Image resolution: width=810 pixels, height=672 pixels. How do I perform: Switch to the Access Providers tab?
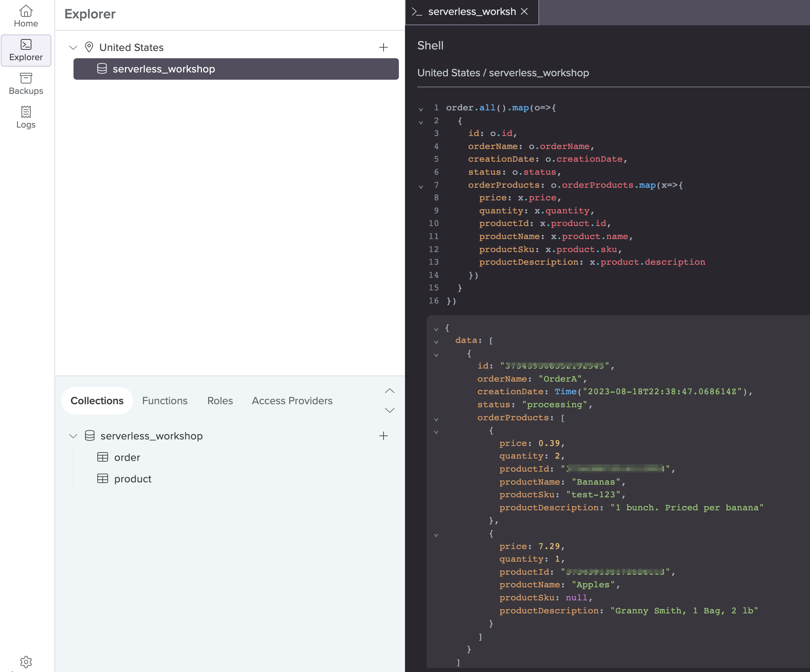[x=292, y=401]
